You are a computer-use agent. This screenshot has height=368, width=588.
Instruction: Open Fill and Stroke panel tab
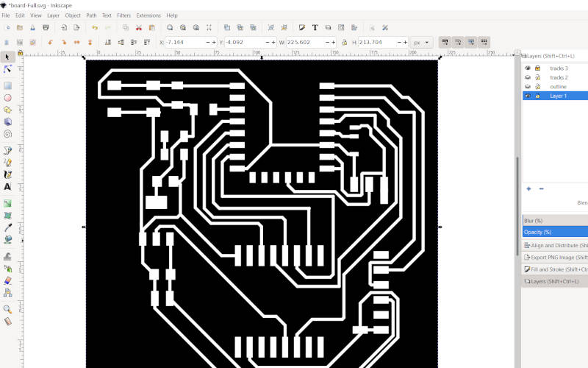coord(556,269)
